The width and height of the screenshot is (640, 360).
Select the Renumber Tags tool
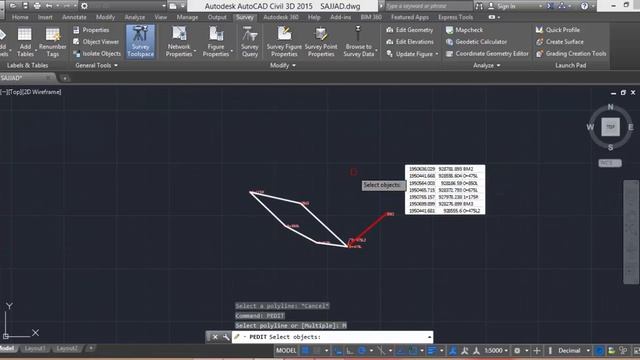[x=53, y=42]
